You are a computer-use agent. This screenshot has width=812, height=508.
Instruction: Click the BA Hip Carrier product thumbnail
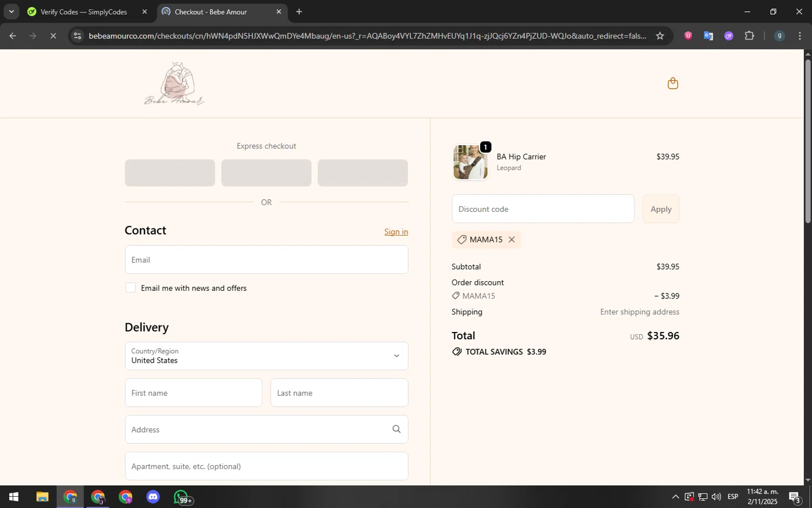coord(470,162)
